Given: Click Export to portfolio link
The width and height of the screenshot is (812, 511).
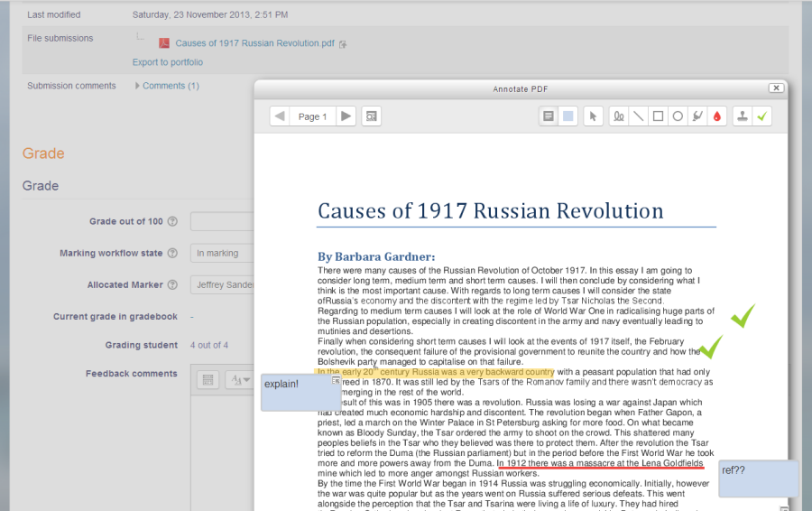Looking at the screenshot, I should point(168,62).
